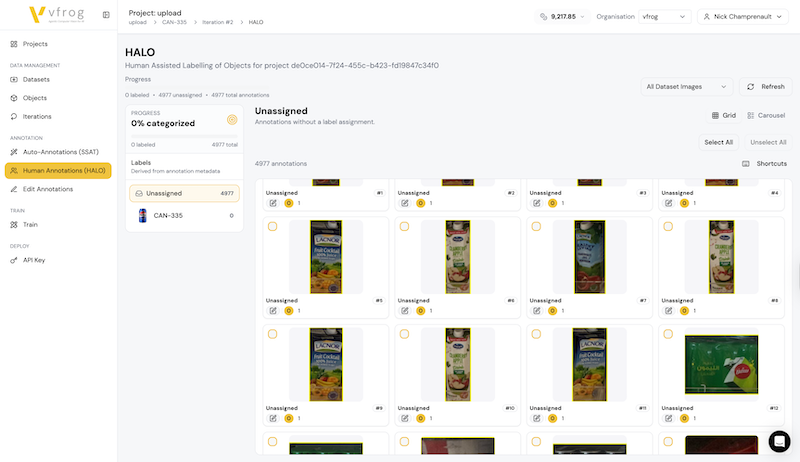Open the chat support bubble

780,442
